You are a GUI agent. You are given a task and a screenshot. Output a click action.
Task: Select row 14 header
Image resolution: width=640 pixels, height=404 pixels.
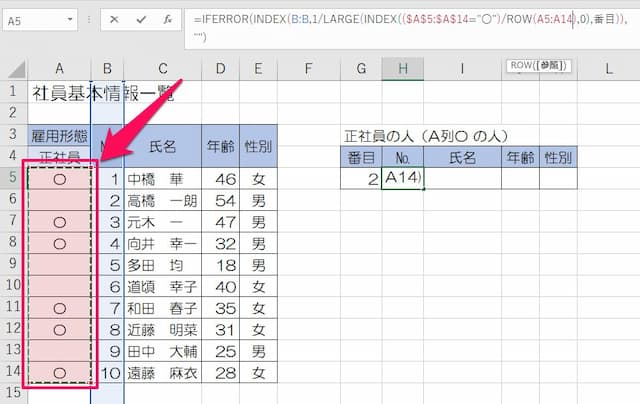pos(13,371)
